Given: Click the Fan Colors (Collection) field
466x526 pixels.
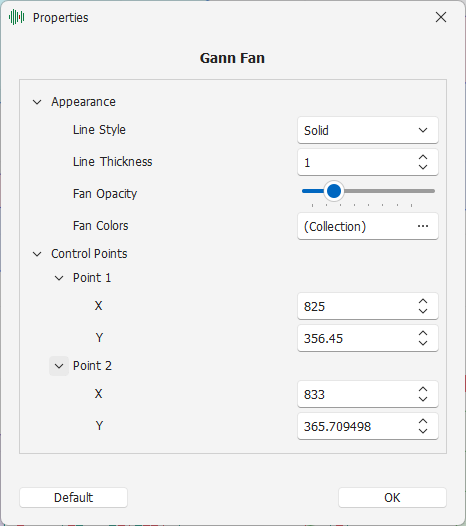Looking at the screenshot, I should [x=368, y=226].
